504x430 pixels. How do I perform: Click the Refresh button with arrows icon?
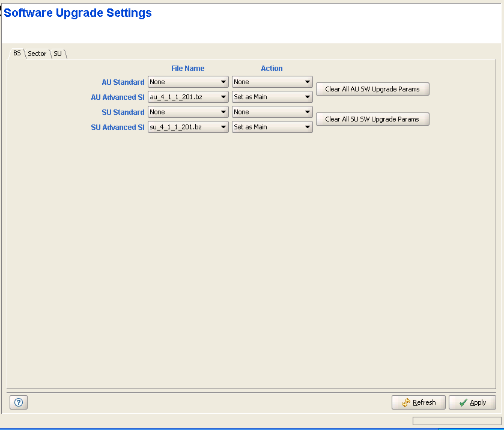click(x=418, y=402)
